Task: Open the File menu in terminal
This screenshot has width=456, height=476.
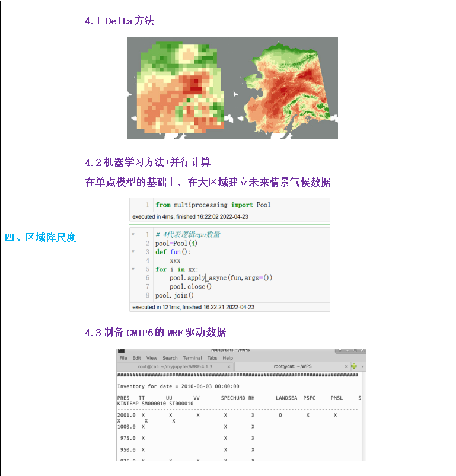Action: click(x=123, y=358)
